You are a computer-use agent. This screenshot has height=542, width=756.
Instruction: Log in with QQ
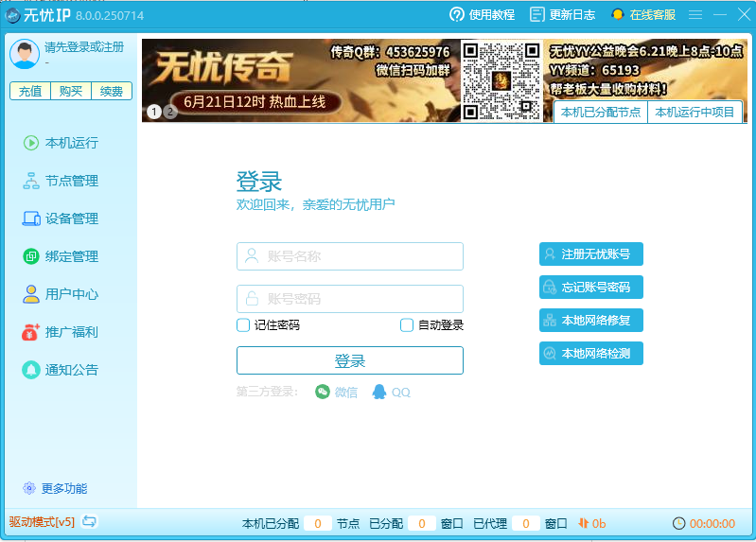[391, 392]
